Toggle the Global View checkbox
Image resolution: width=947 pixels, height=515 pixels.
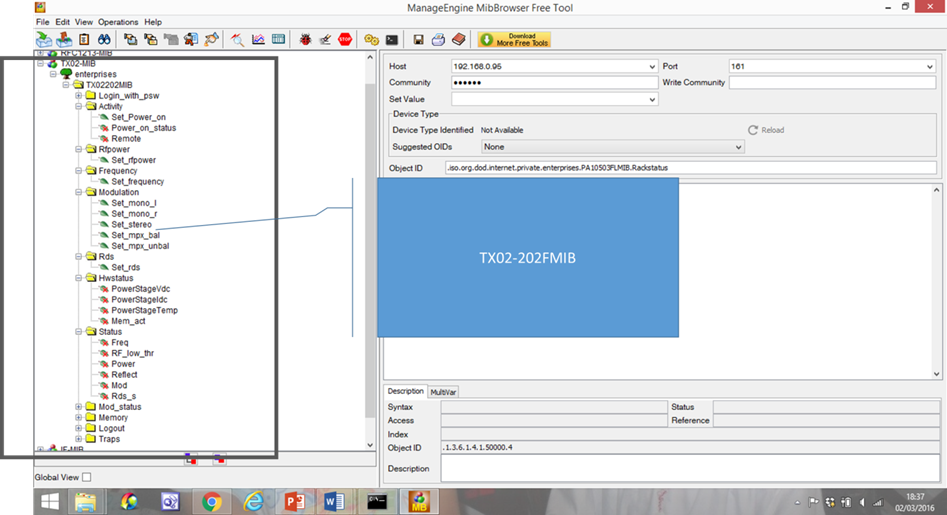click(87, 478)
